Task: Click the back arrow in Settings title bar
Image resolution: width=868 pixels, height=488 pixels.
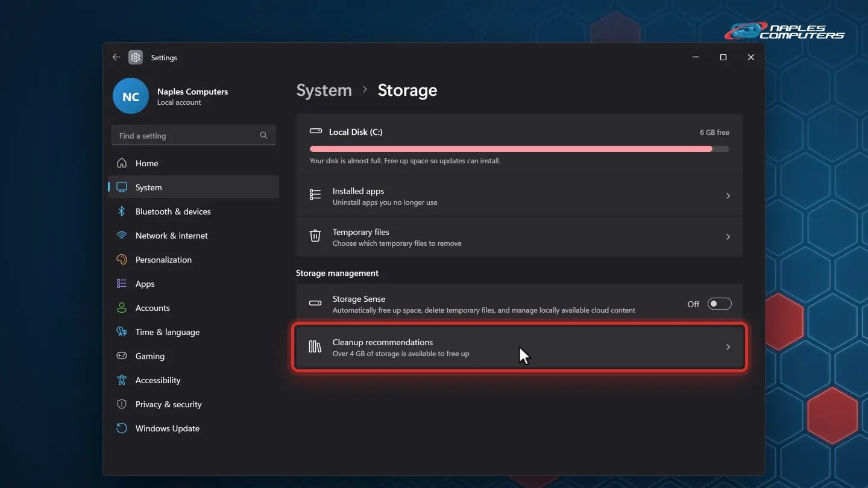Action: 116,57
